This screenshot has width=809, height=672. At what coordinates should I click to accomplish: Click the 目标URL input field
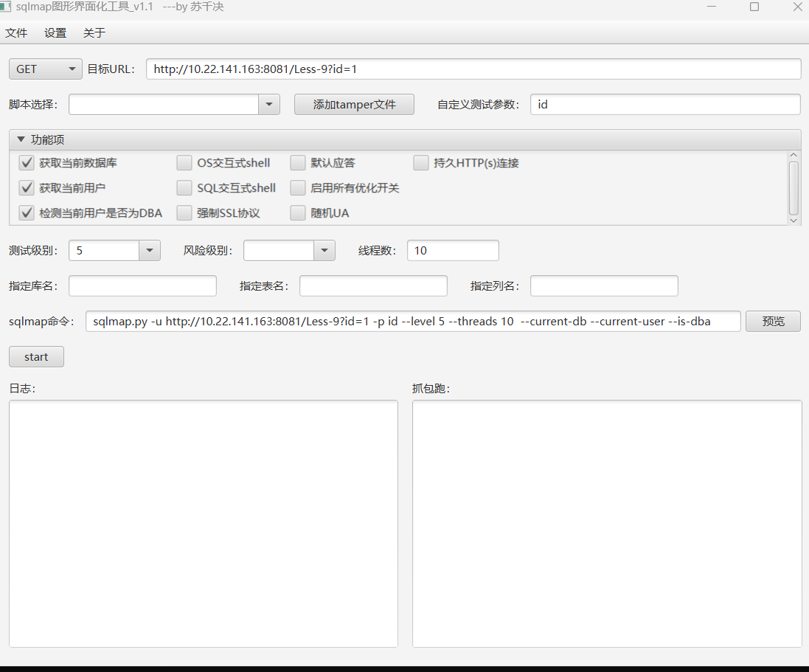(473, 69)
